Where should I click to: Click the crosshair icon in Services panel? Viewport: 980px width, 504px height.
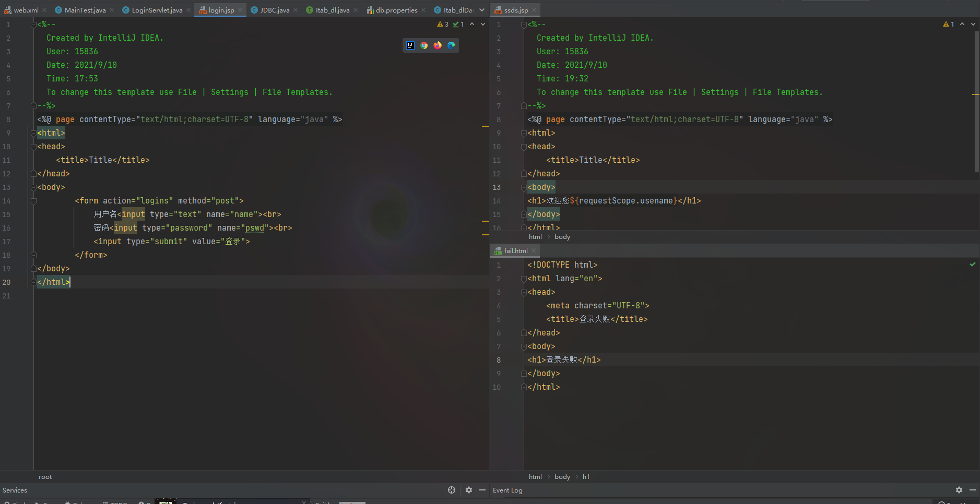[452, 490]
